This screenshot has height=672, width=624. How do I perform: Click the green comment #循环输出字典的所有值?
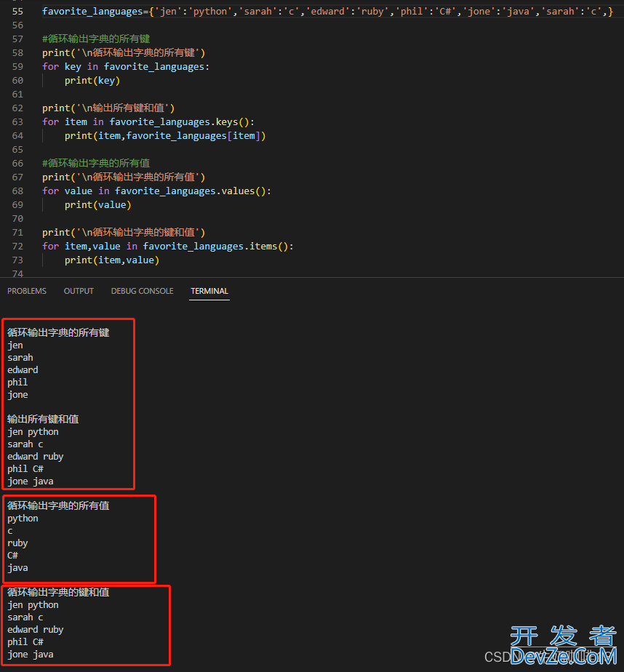pyautogui.click(x=96, y=164)
